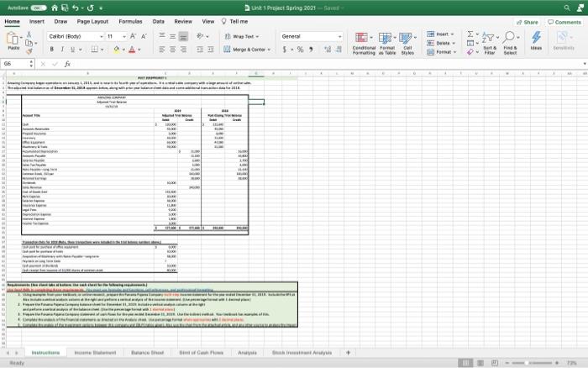Open the Format cells dropdown
The width and height of the screenshot is (588, 368).
coord(442,52)
